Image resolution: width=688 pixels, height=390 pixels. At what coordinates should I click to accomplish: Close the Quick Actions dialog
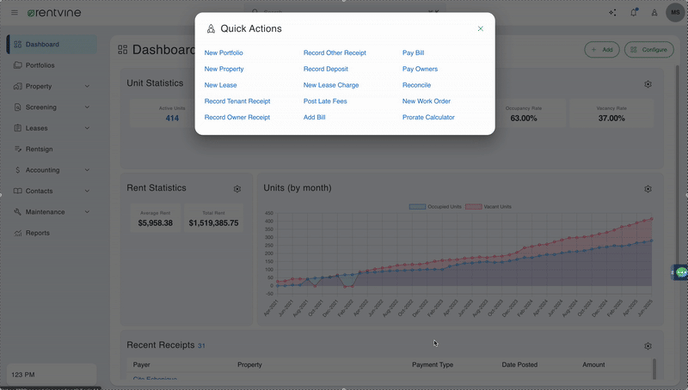click(x=480, y=29)
